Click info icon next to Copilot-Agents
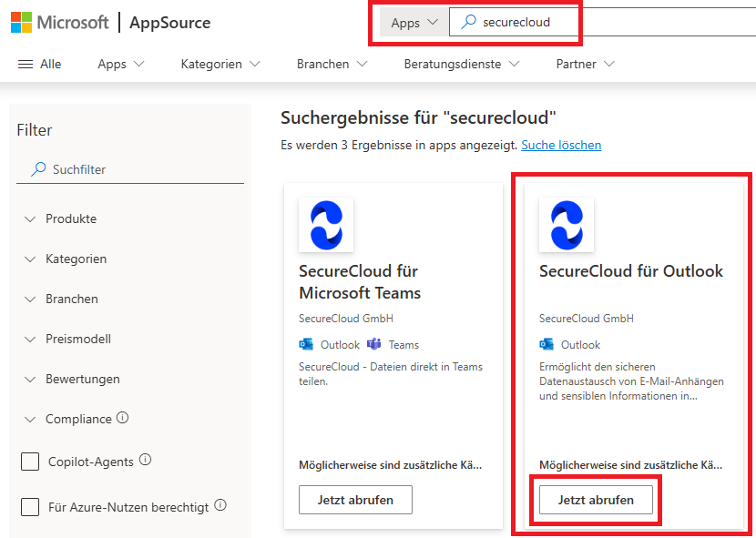756x538 pixels. 145,460
